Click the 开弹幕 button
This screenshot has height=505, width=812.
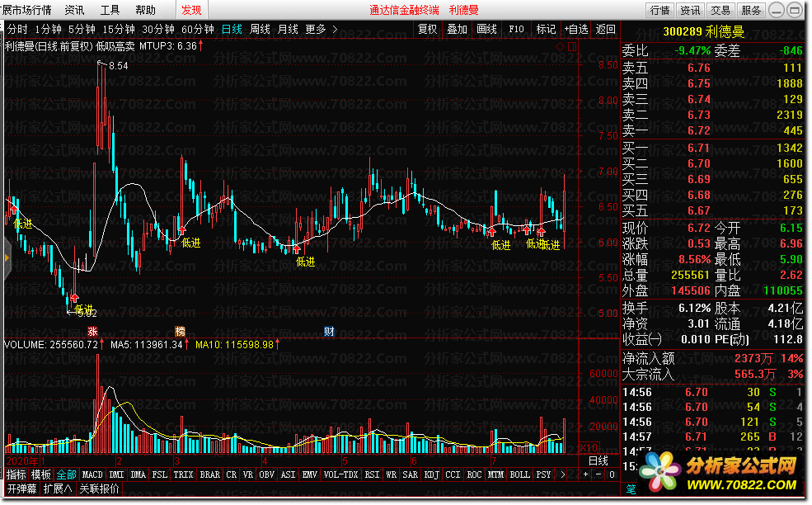coord(21,488)
